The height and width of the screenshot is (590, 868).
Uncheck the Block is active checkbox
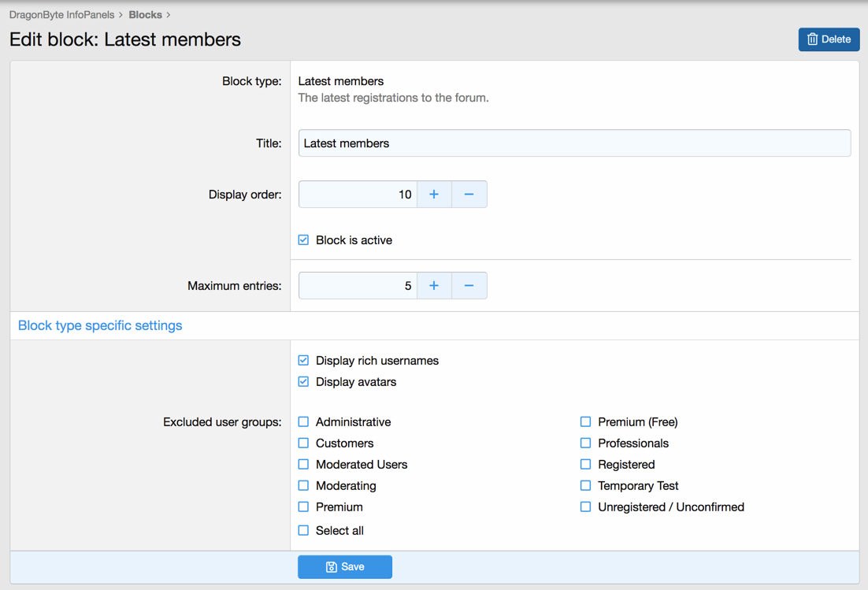coord(304,240)
